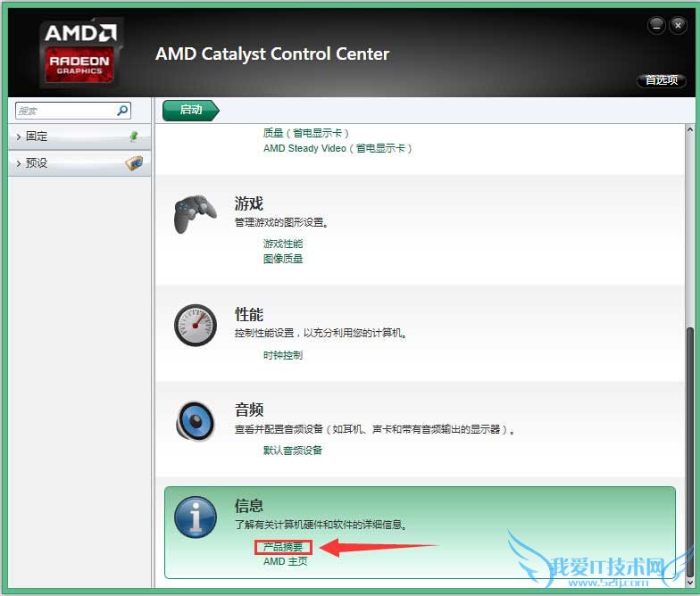The image size is (700, 596).
Task: Click the vertical scrollbar thumb
Action: click(x=689, y=451)
